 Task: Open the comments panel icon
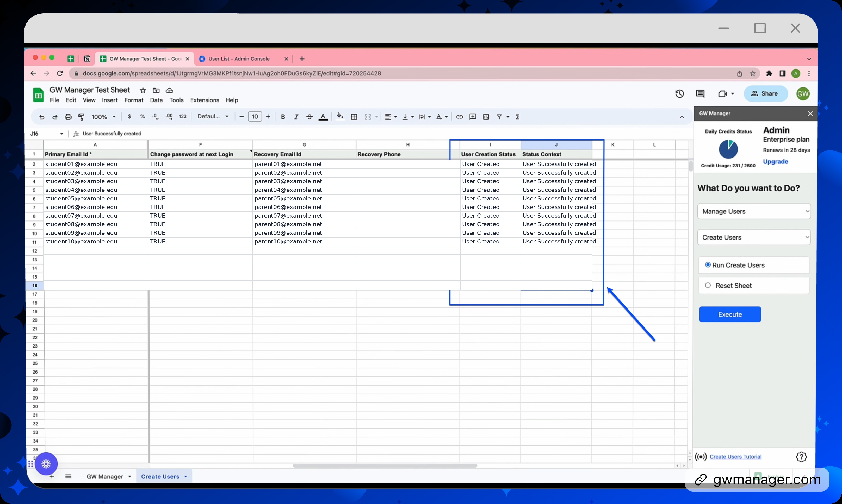[x=700, y=94]
